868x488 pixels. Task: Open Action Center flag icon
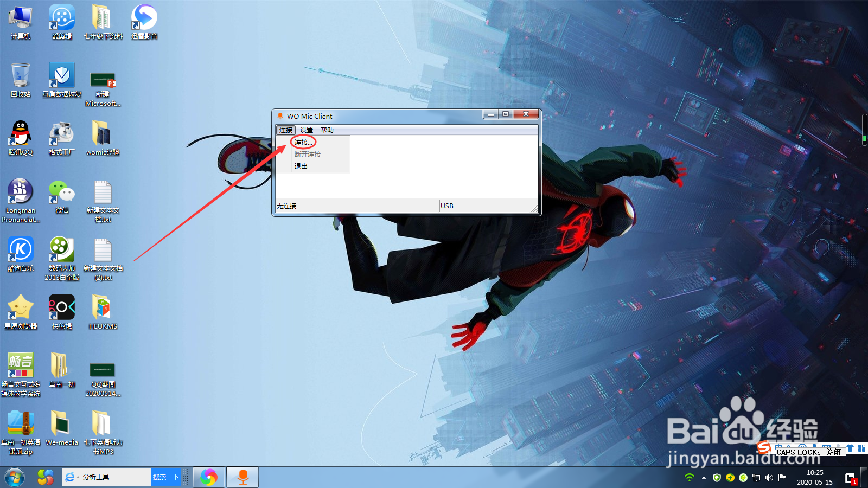(782, 478)
